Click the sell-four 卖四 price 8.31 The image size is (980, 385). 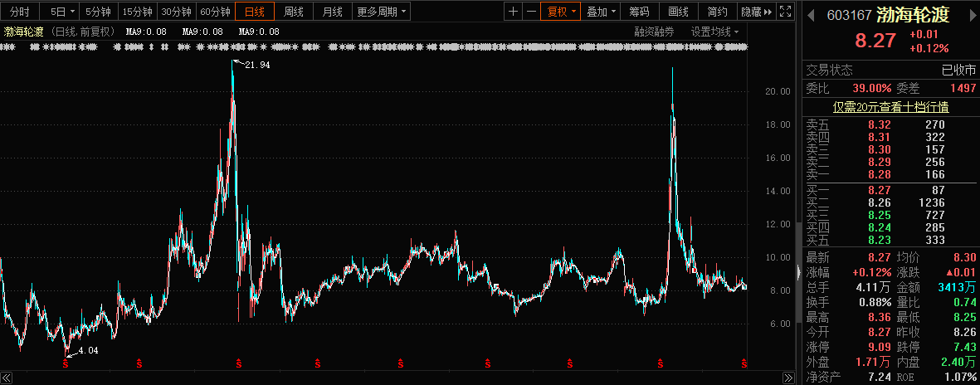(x=880, y=137)
